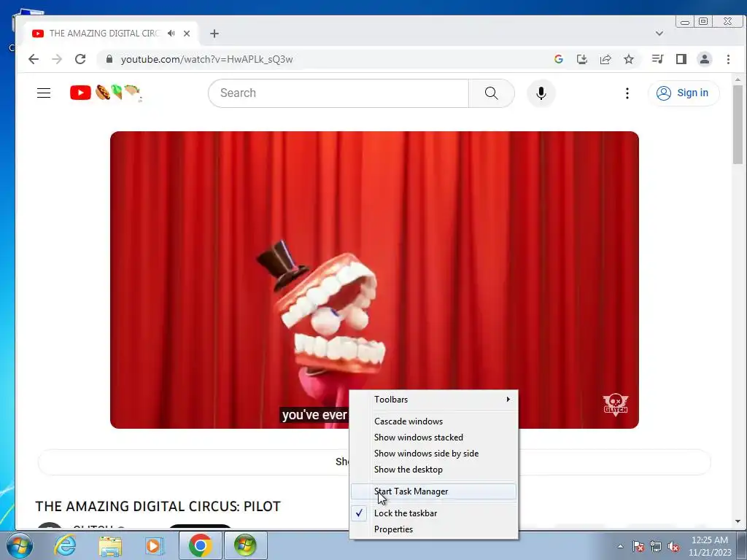Click the network tray icon
747x560 pixels.
pyautogui.click(x=656, y=546)
